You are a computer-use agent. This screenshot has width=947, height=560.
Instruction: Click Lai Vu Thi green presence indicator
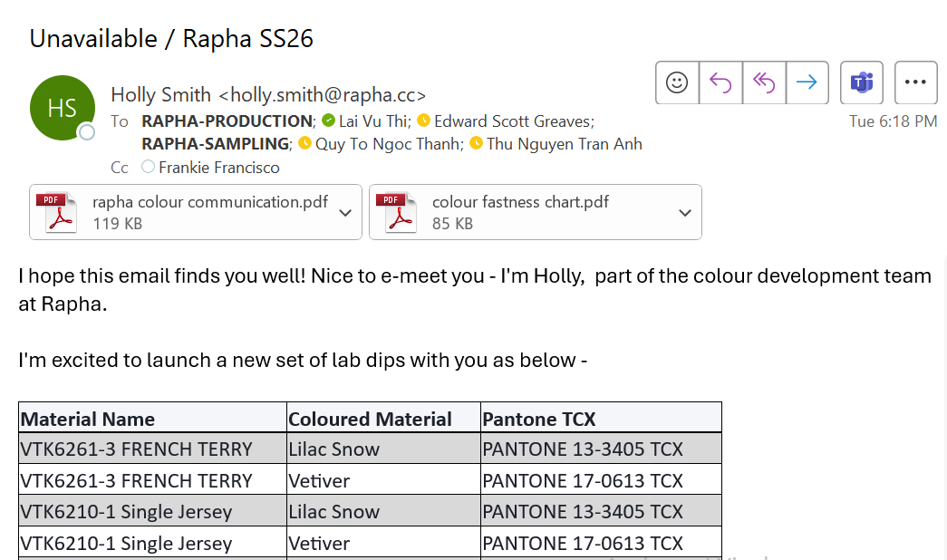pos(329,121)
